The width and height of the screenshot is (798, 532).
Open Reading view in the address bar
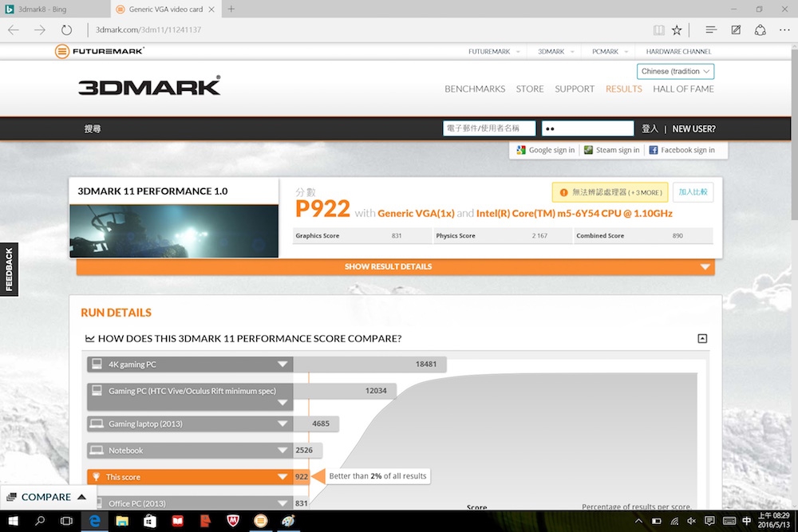[658, 30]
